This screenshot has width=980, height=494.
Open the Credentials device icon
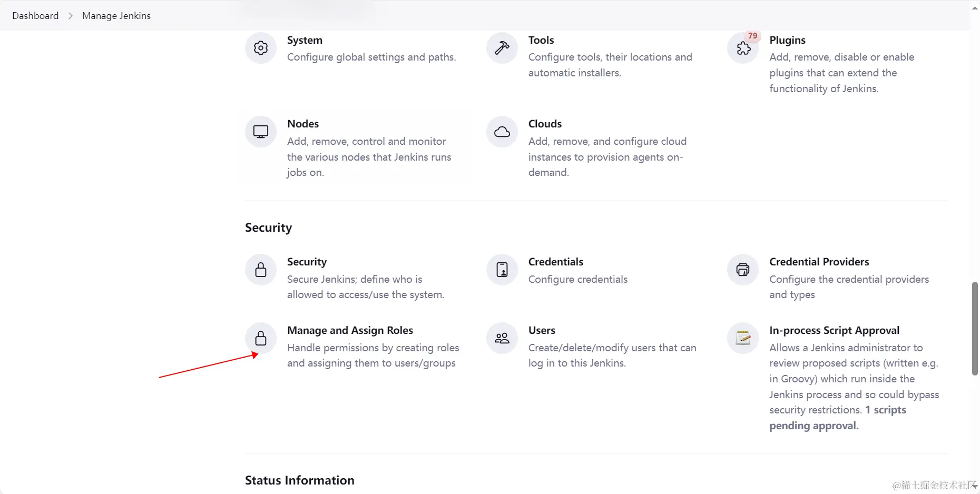click(502, 270)
